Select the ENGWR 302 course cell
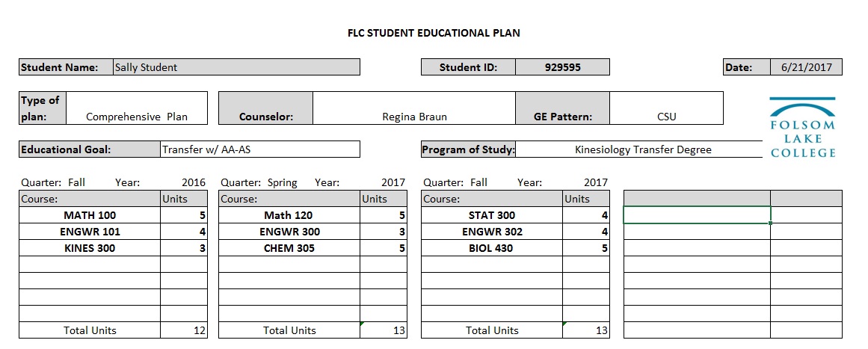868x349 pixels. (x=492, y=232)
